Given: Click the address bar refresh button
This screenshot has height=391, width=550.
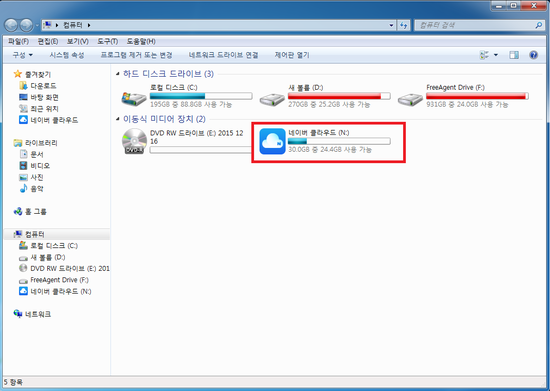Looking at the screenshot, I should click(x=404, y=25).
